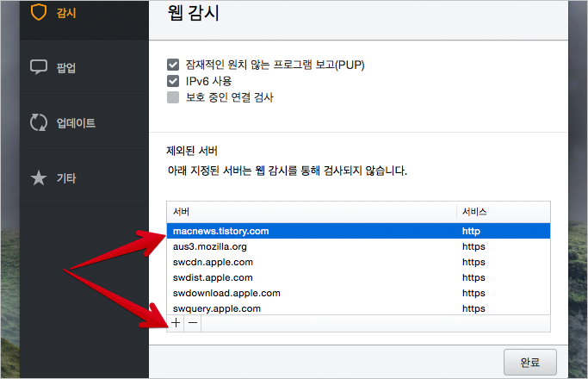Click the https cell of swdist.apple.com
Screen dimensions: 588x379
point(473,277)
